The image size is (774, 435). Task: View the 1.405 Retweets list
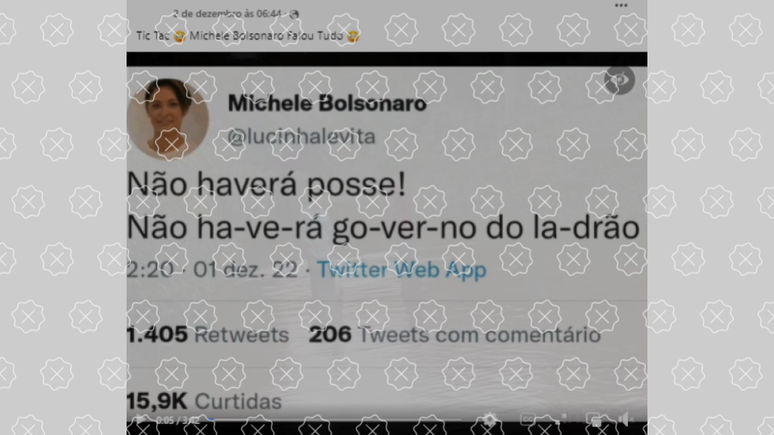pyautogui.click(x=208, y=335)
